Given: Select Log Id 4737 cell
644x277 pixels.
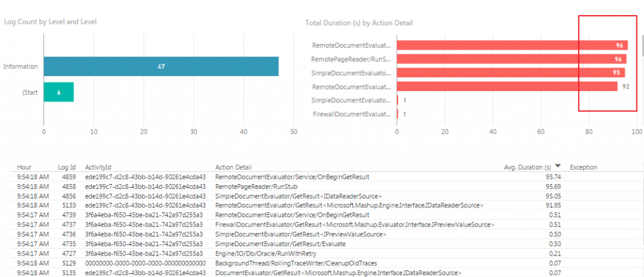Looking at the screenshot, I should pos(69,225).
